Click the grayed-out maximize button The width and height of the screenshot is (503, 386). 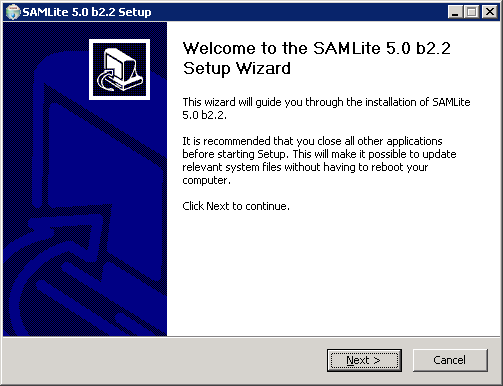click(471, 12)
